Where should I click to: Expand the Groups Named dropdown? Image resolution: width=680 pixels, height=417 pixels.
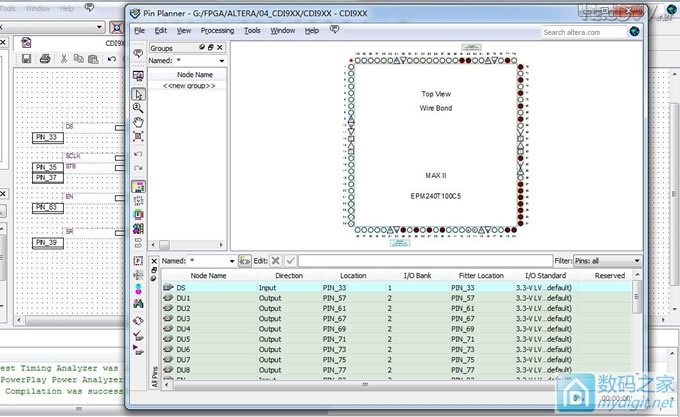221,61
